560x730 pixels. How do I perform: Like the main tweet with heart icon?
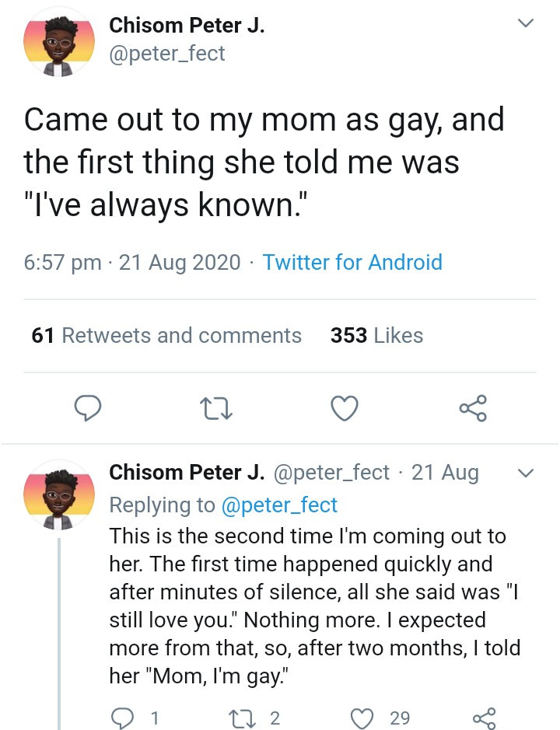pos(345,408)
